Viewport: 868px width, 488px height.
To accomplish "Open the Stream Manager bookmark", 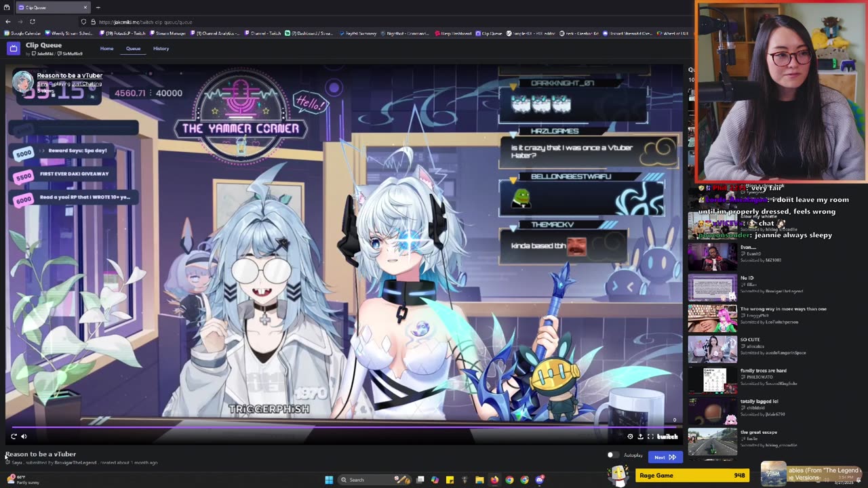I will coord(168,33).
